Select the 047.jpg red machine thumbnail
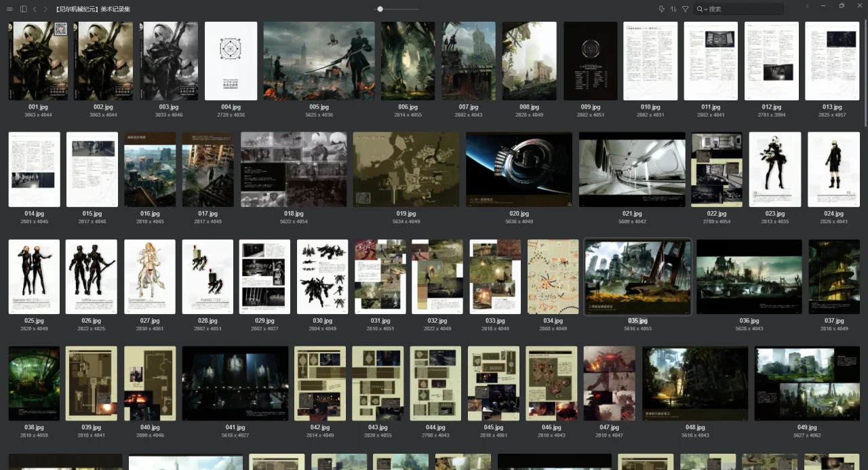This screenshot has width=868, height=470. click(x=610, y=384)
